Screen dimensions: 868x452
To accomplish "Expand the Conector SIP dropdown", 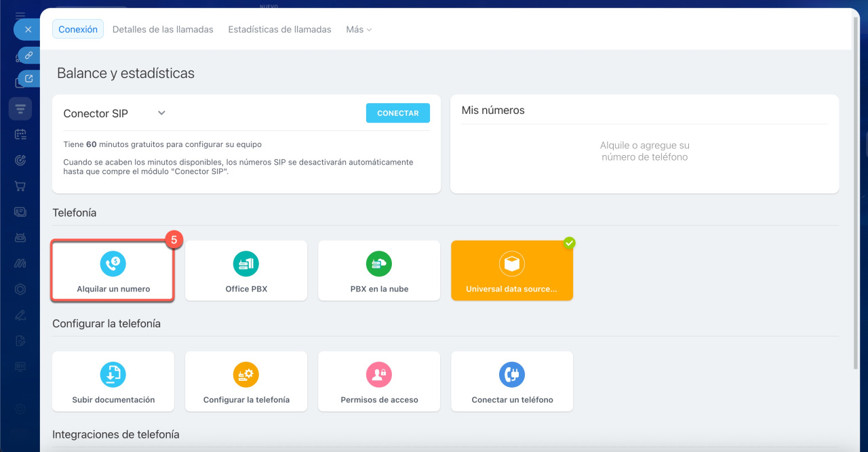I will [x=161, y=113].
